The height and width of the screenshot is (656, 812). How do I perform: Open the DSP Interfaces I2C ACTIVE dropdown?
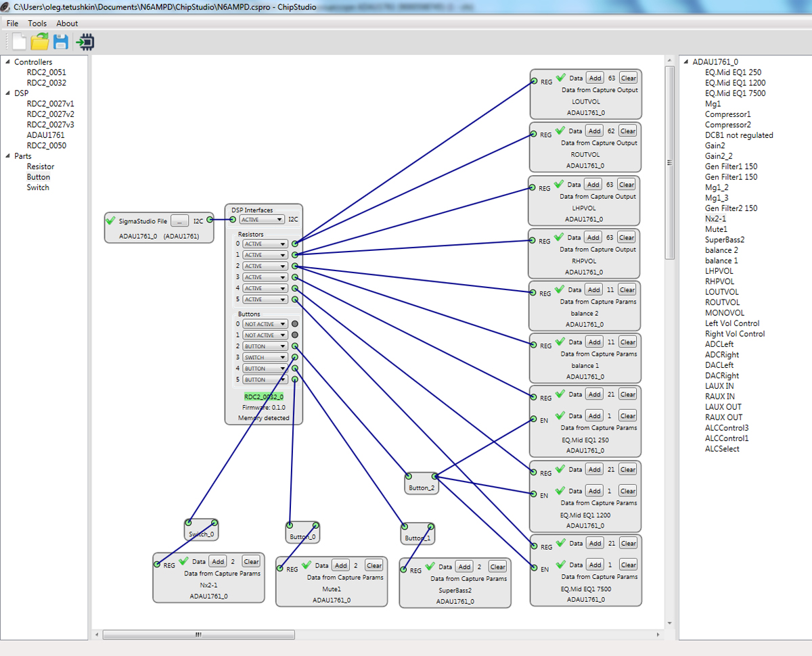click(x=262, y=220)
